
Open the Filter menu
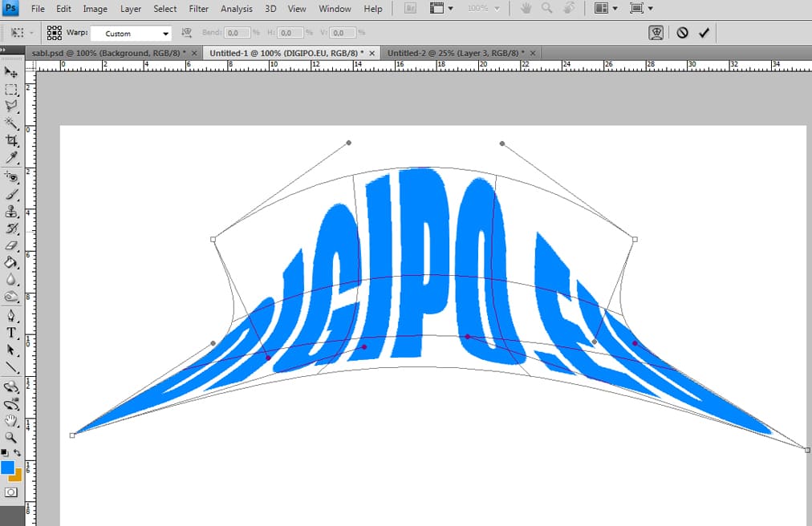tap(199, 9)
